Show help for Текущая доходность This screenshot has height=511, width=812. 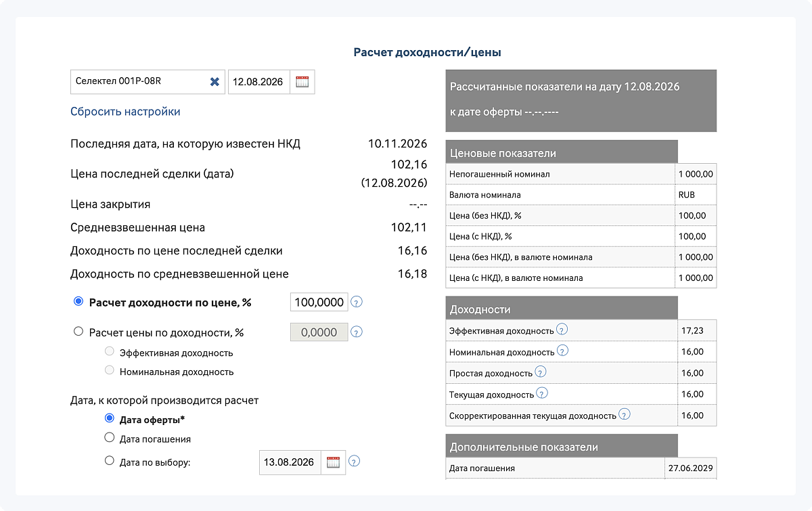pos(542,393)
